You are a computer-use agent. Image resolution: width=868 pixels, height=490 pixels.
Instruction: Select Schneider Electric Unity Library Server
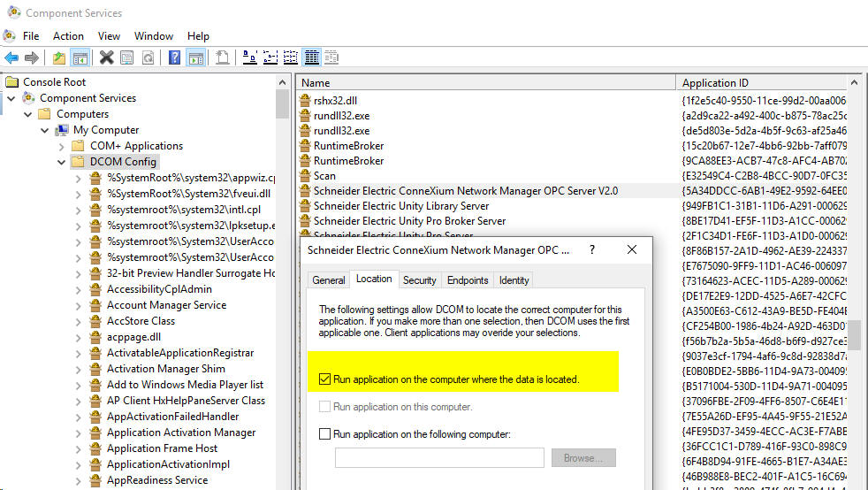click(401, 206)
